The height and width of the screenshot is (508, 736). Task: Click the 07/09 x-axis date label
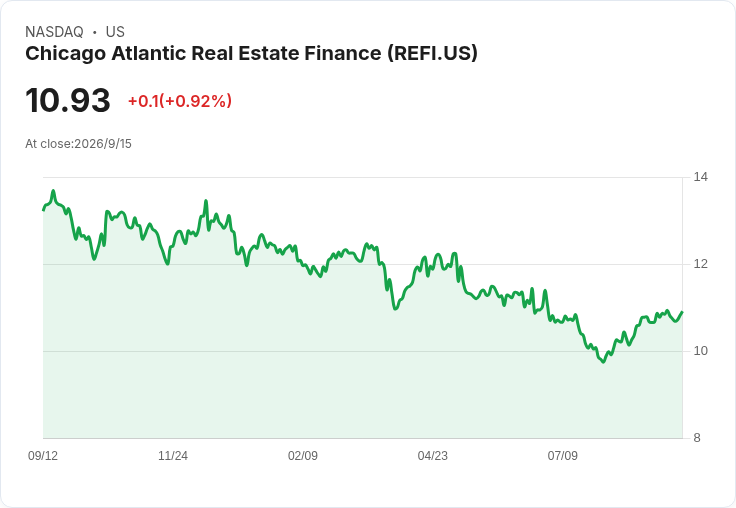(x=562, y=455)
